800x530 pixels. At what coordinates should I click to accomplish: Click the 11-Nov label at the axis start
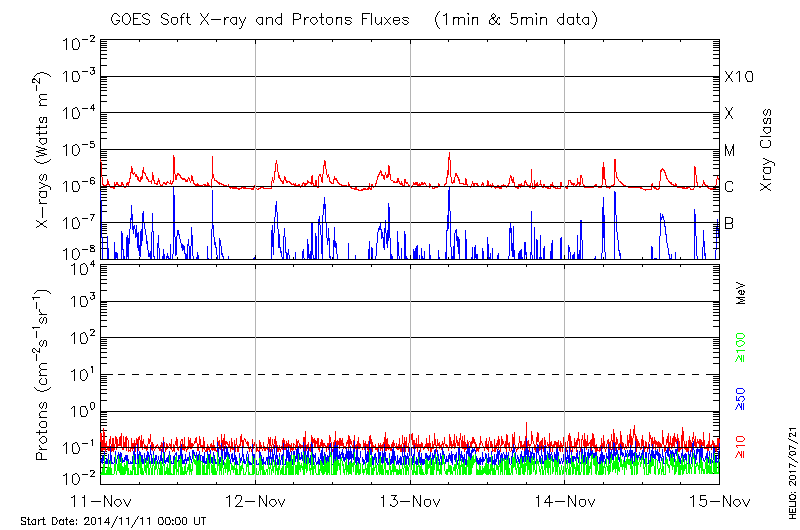coord(102,502)
